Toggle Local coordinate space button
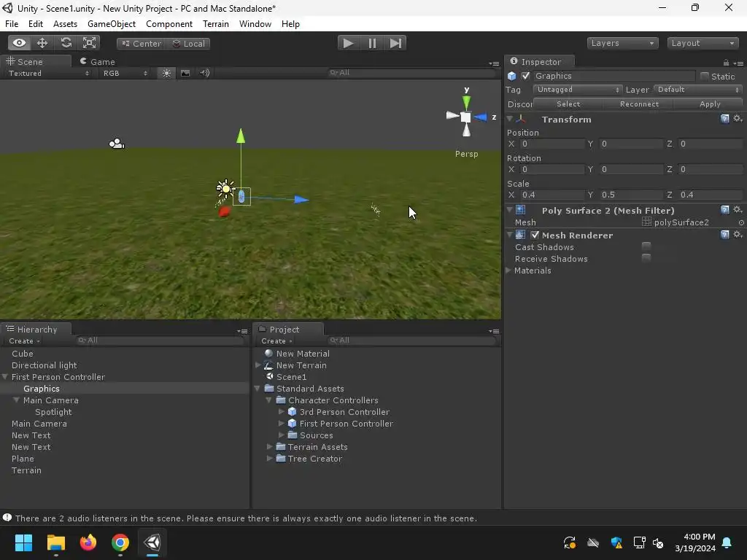 (x=189, y=43)
